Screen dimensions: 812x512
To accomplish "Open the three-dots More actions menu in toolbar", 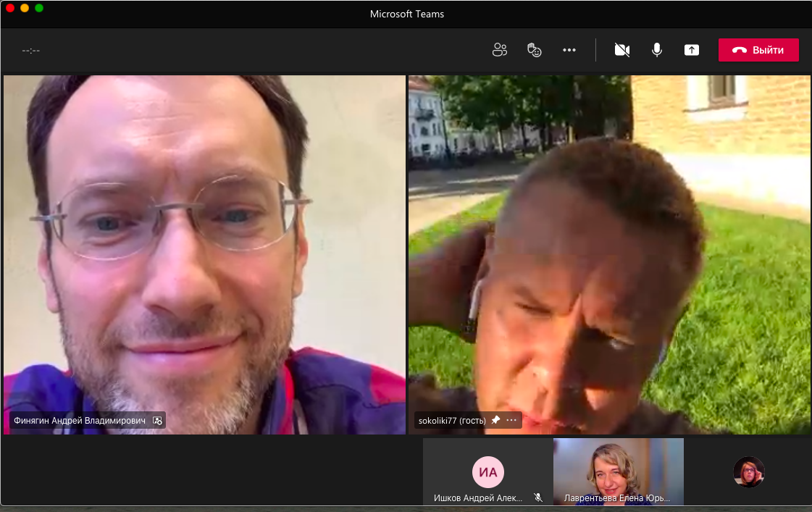I will [x=569, y=50].
